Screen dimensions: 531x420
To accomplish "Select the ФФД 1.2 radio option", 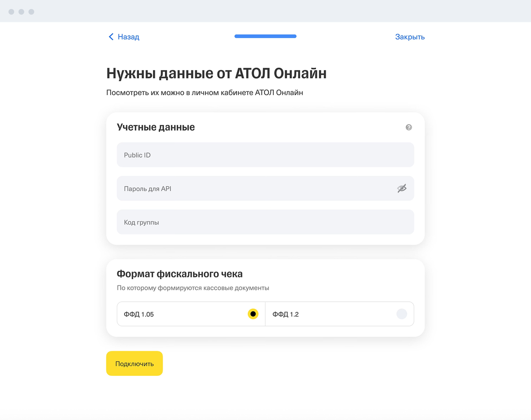I will [339, 314].
